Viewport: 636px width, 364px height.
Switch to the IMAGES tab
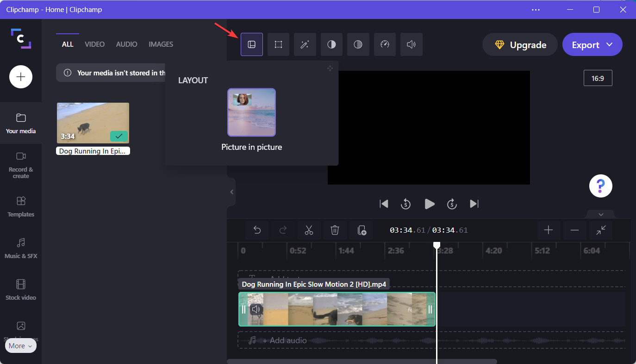(161, 44)
